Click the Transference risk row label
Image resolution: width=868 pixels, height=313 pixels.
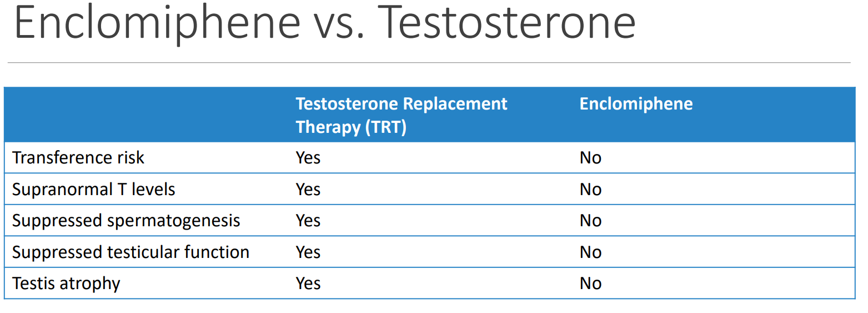pos(78,158)
